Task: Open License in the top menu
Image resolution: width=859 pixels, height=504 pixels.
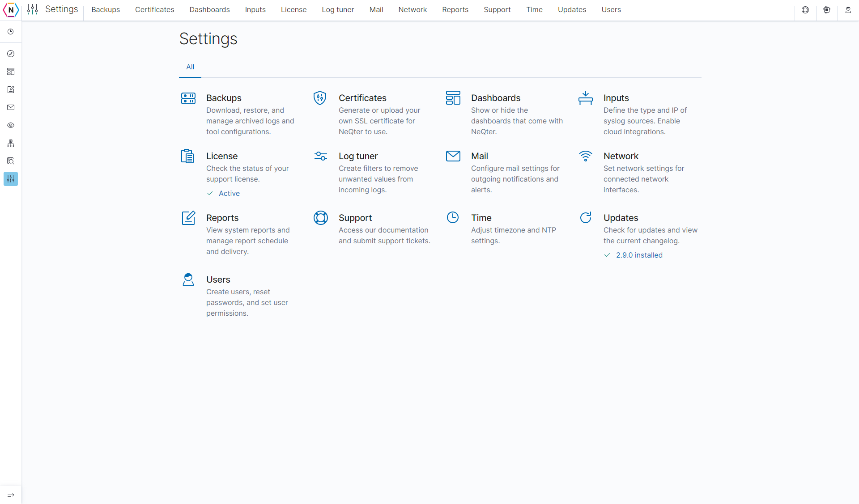Action: (294, 10)
